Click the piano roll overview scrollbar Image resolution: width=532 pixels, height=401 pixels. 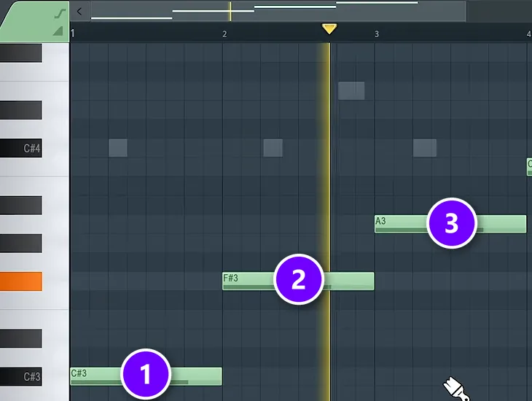click(278, 11)
